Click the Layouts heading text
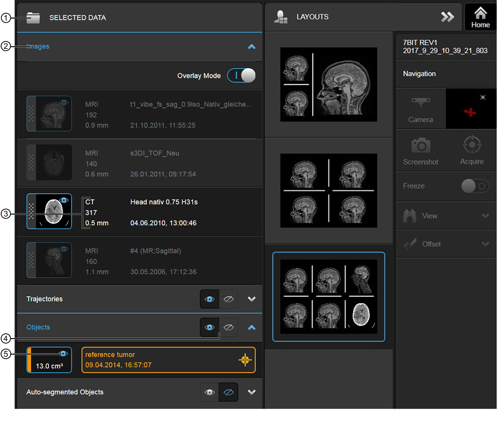 (x=313, y=17)
